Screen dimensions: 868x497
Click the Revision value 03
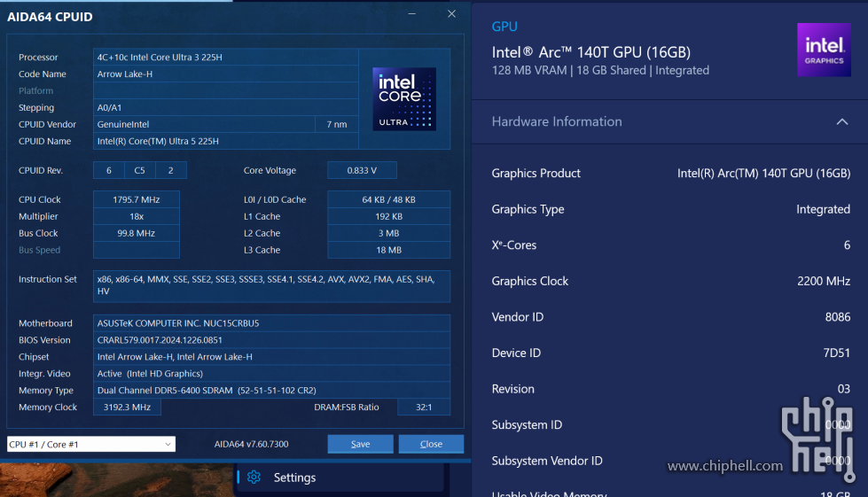coord(844,389)
